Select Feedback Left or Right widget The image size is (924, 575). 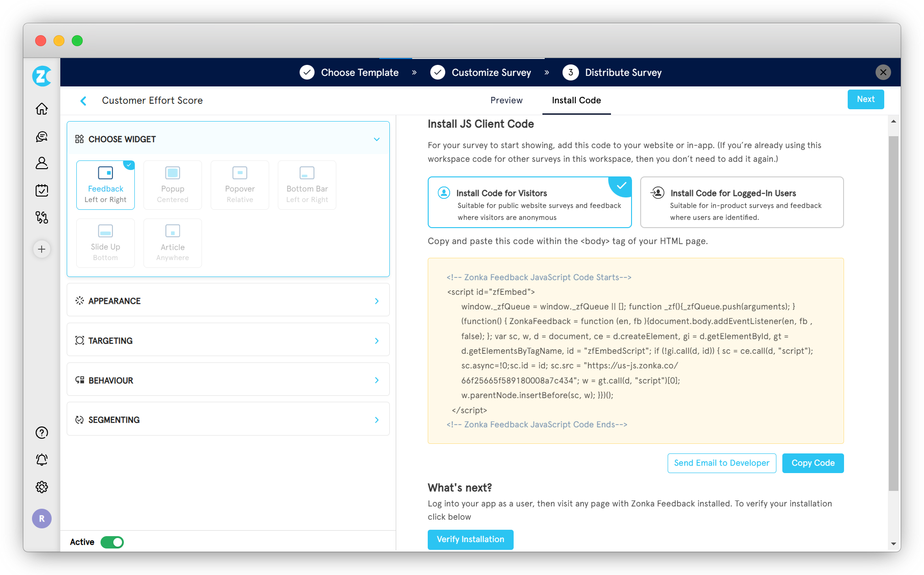(106, 184)
